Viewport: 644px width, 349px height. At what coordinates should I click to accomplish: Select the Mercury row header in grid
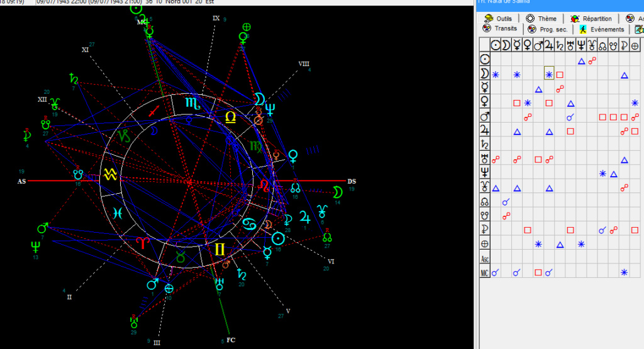[x=485, y=87]
